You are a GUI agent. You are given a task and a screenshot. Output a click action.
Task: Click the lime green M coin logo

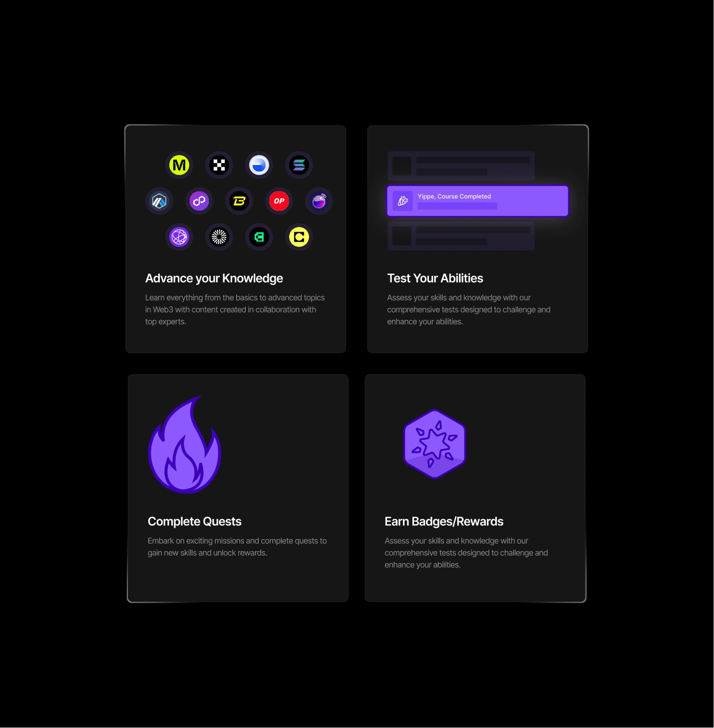click(x=179, y=165)
